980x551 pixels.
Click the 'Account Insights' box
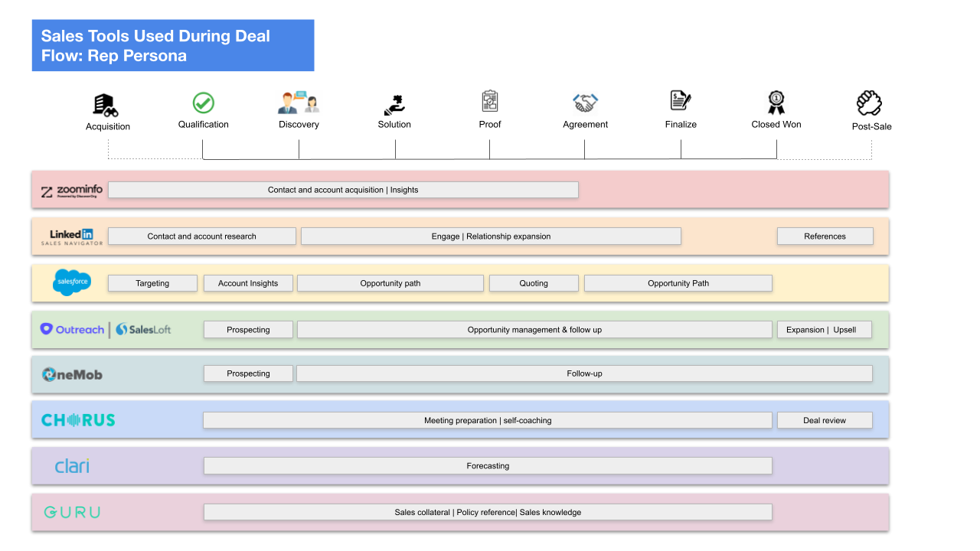tap(248, 283)
